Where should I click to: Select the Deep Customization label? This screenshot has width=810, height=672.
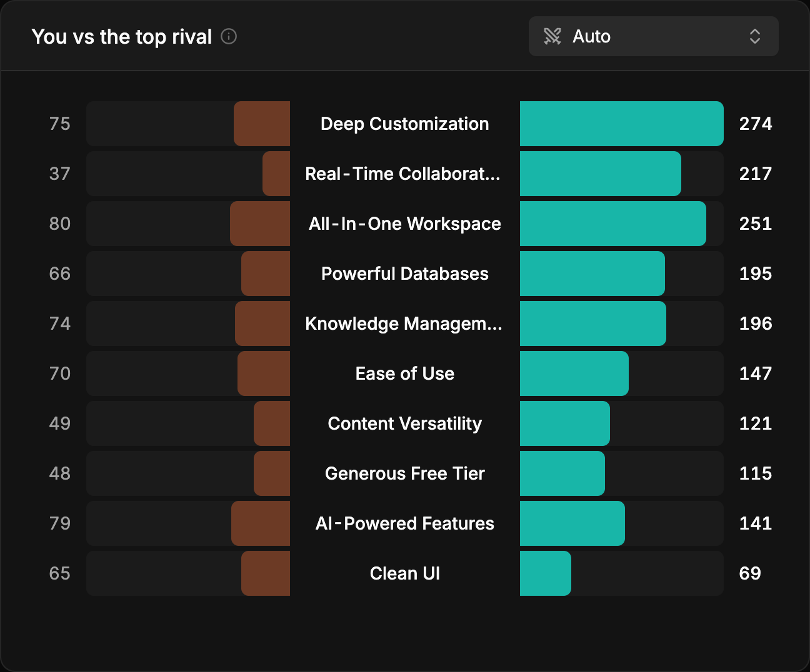tap(405, 124)
